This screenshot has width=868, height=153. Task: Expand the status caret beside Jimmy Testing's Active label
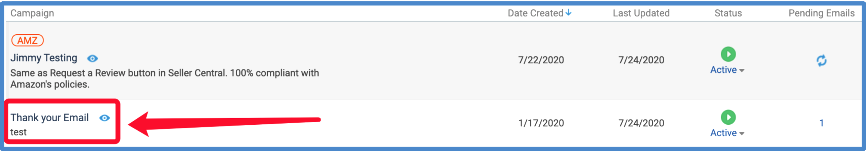742,71
